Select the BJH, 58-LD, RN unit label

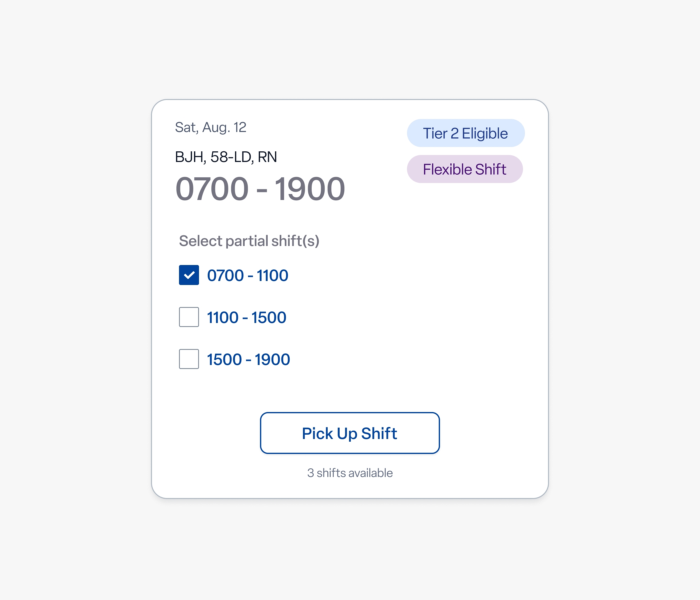click(x=226, y=156)
